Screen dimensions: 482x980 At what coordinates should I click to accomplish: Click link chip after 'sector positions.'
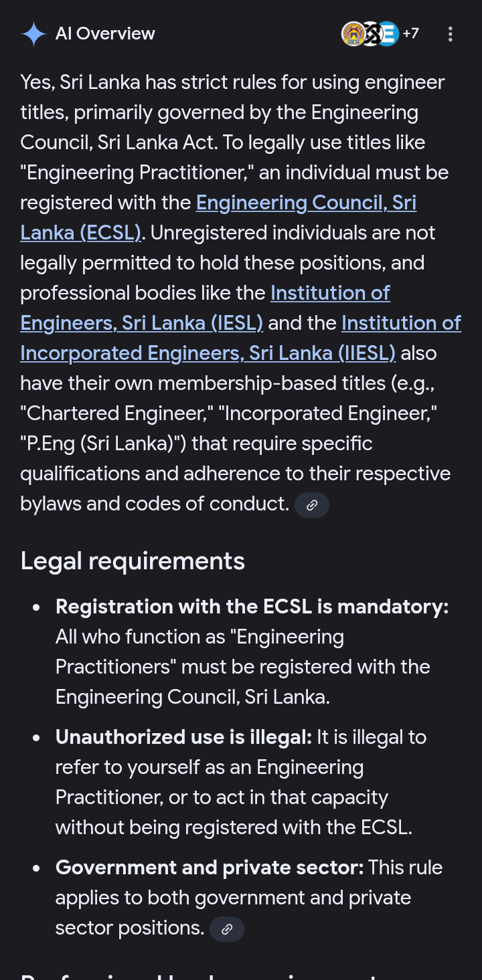227,929
